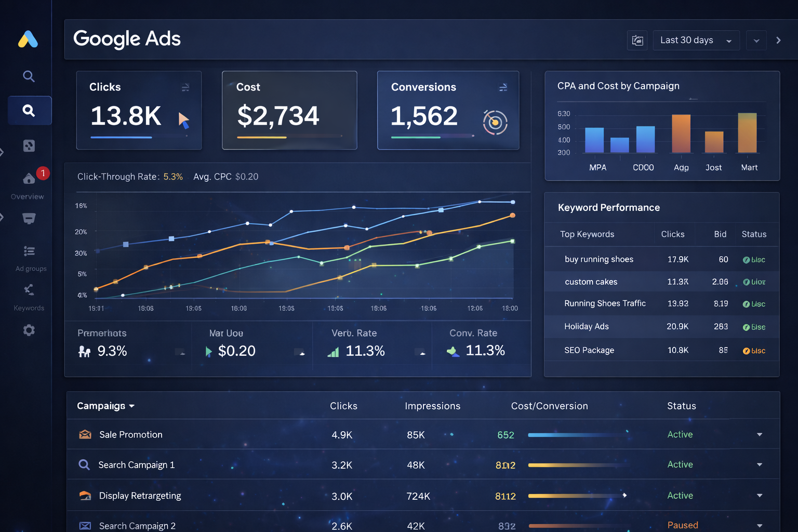Go to next period with right chevron
Viewport: 798px width, 532px height.
(x=778, y=41)
